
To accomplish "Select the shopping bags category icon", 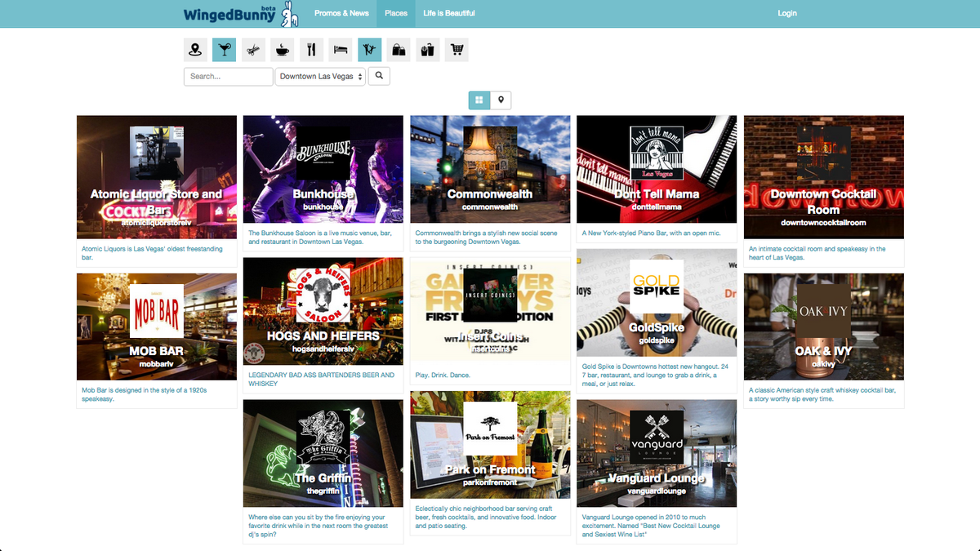I will [399, 50].
